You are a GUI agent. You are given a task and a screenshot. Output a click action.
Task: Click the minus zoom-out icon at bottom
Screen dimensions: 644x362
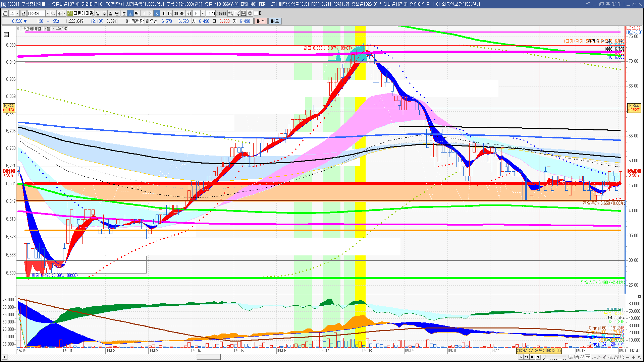point(628,357)
